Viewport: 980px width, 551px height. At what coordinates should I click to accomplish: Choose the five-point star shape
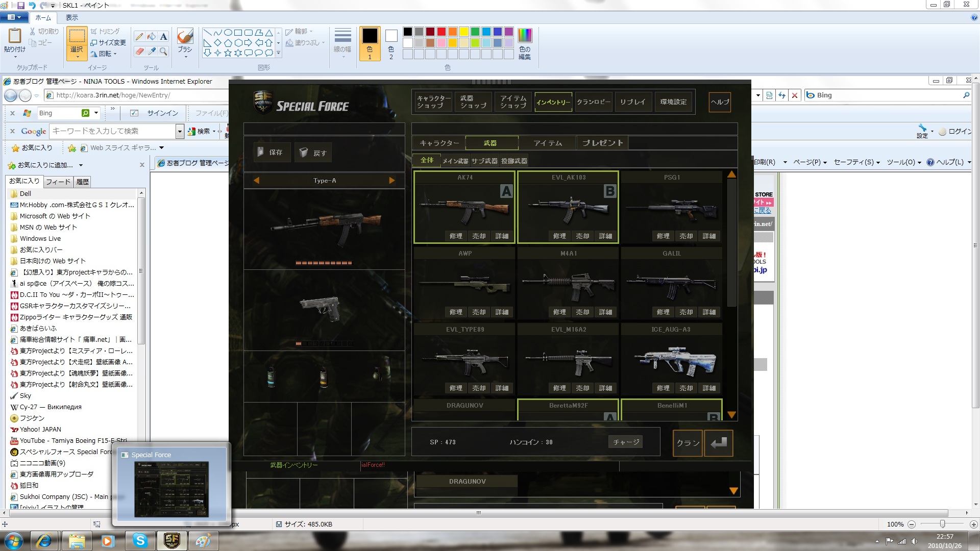click(228, 53)
